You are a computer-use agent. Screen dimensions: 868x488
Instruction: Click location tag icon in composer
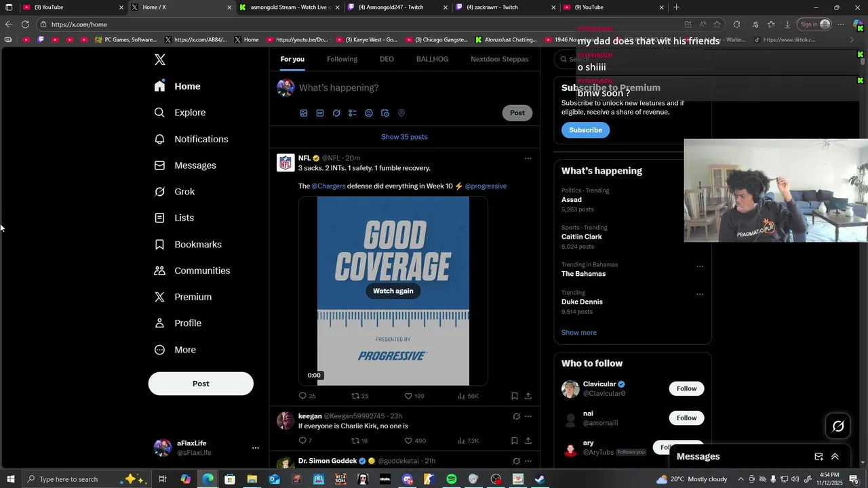401,113
